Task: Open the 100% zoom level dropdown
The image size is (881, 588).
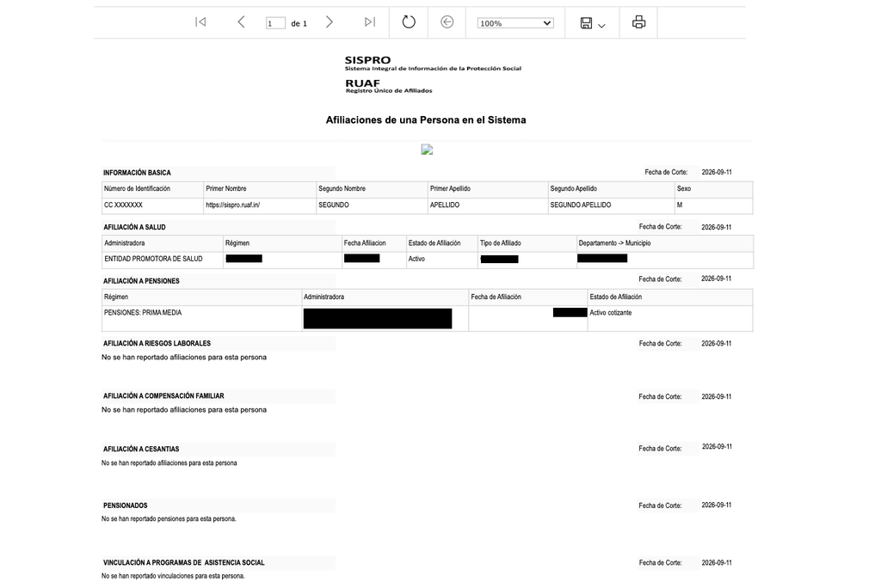Action: click(x=515, y=23)
